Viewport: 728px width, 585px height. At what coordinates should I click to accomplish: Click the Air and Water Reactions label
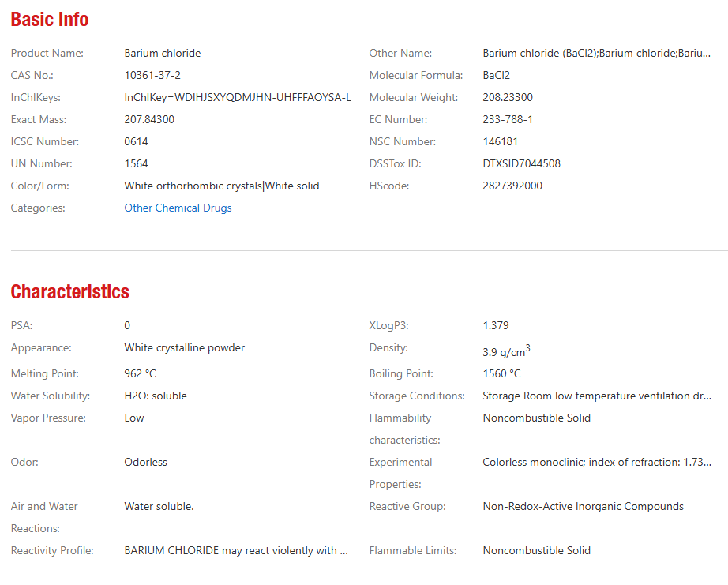44,518
